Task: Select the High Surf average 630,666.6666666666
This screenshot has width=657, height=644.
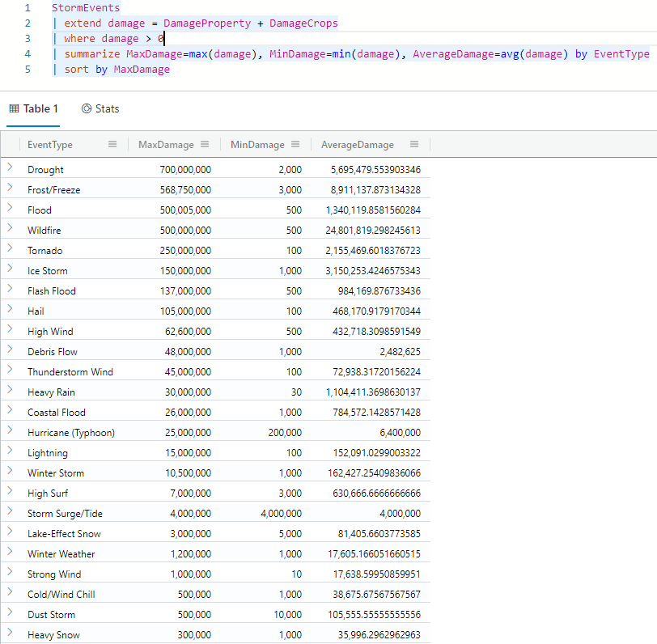Action: coord(377,494)
